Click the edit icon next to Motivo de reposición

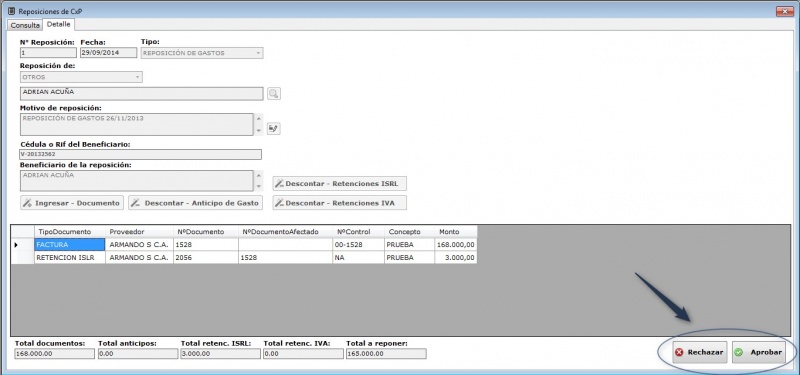pyautogui.click(x=273, y=129)
